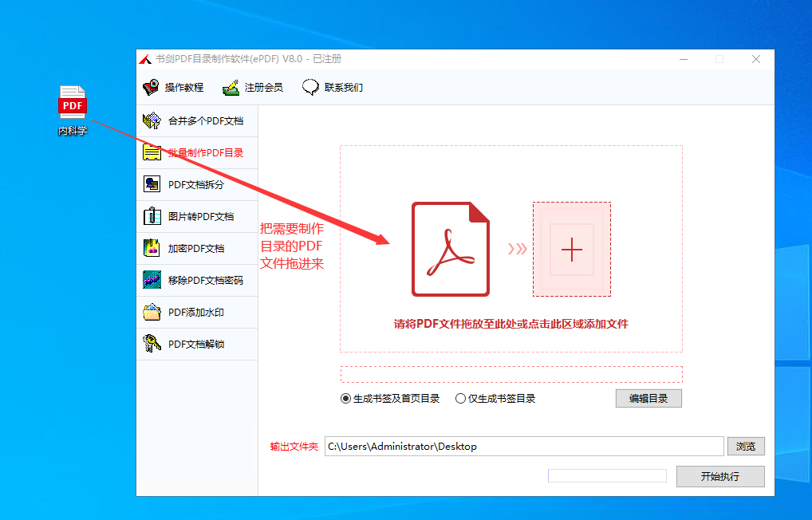Focus the output folder path field
The width and height of the screenshot is (812, 520).
click(524, 447)
